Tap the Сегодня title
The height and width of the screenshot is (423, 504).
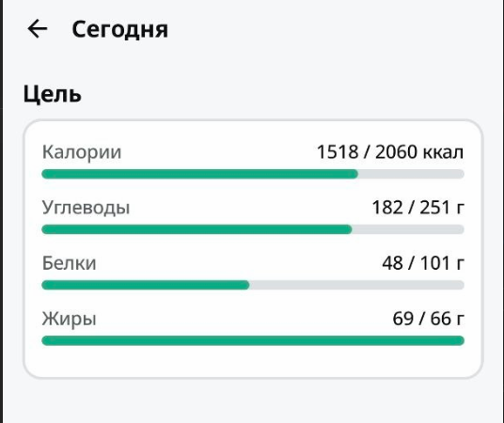[x=120, y=29]
